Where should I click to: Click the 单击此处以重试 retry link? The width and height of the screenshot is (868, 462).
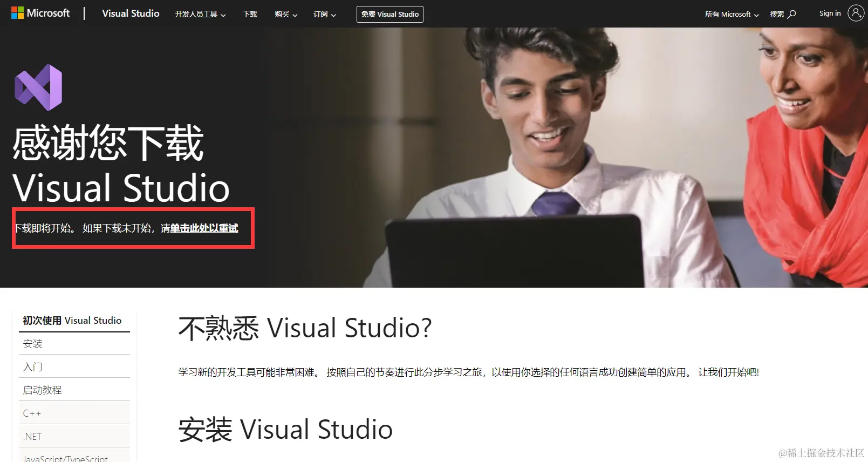click(x=204, y=228)
